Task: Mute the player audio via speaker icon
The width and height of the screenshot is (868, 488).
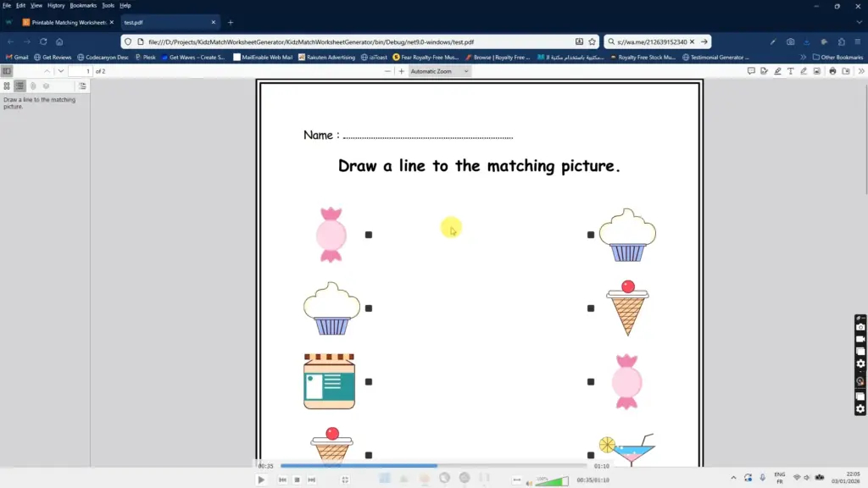Action: click(x=528, y=483)
